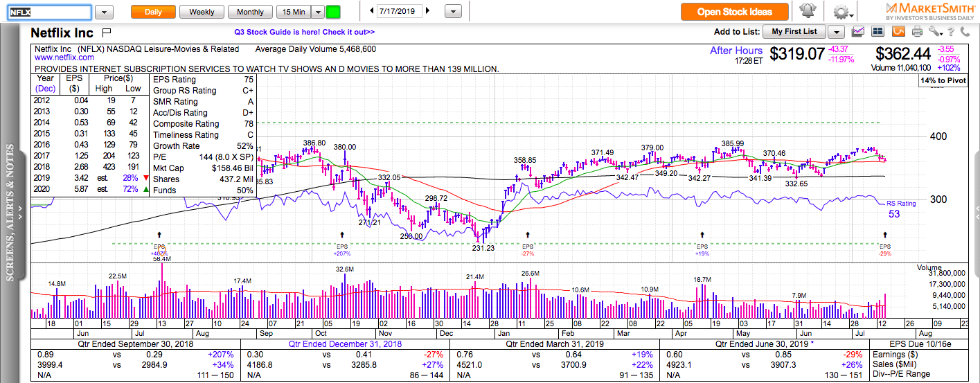
Task: Click Average Daily Volume 5,468,600 text
Action: pyautogui.click(x=316, y=49)
